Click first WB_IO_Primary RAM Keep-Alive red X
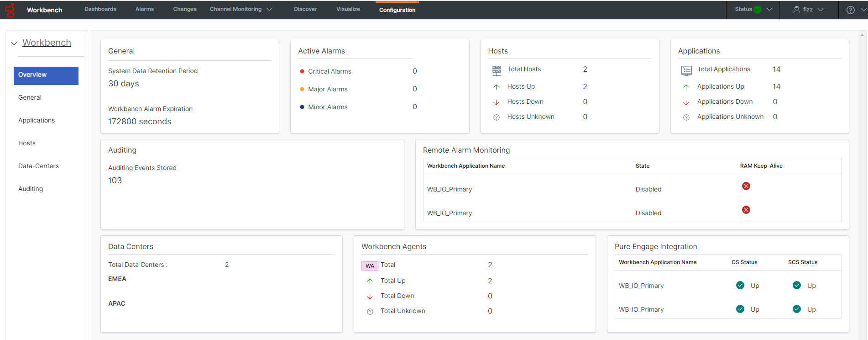The width and height of the screenshot is (868, 340). 746,186
